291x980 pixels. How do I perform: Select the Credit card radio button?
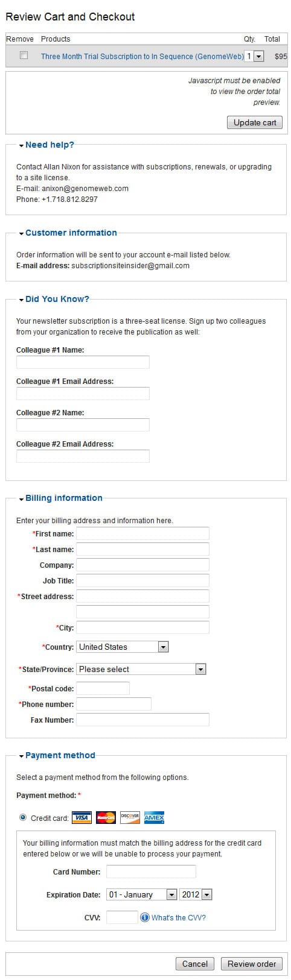coord(23,818)
